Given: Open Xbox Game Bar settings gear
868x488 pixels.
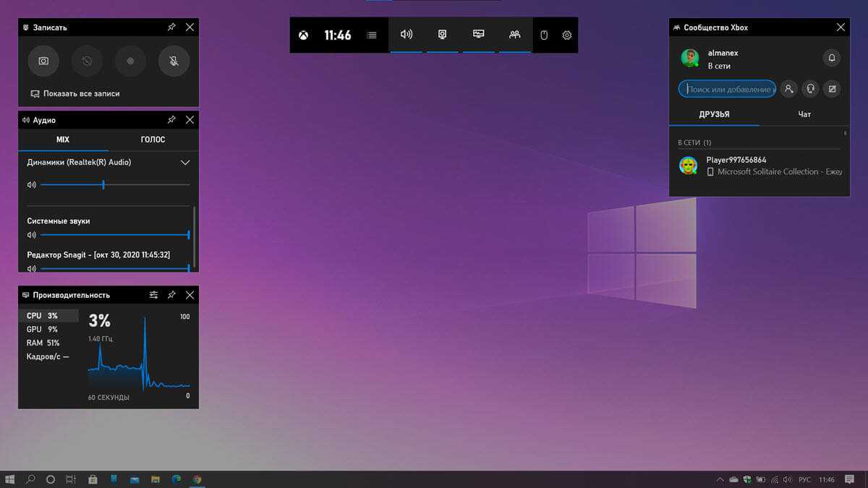Looking at the screenshot, I should pyautogui.click(x=566, y=35).
